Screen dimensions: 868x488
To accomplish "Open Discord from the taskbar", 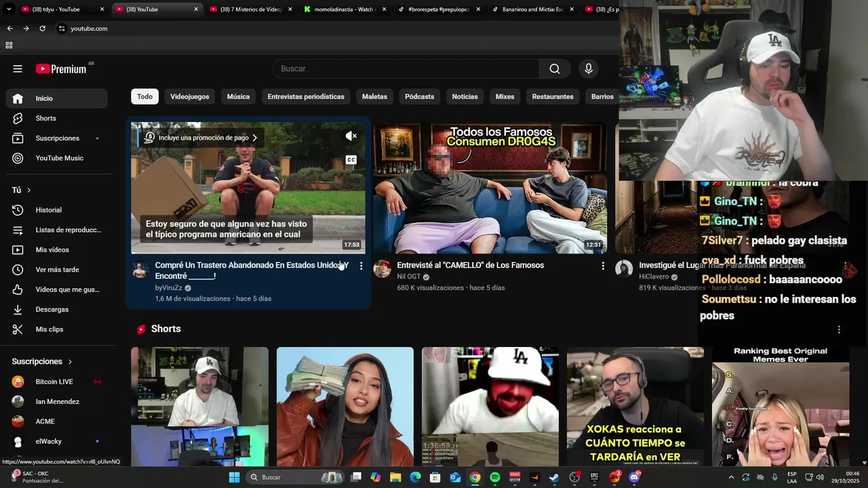I will click(635, 477).
